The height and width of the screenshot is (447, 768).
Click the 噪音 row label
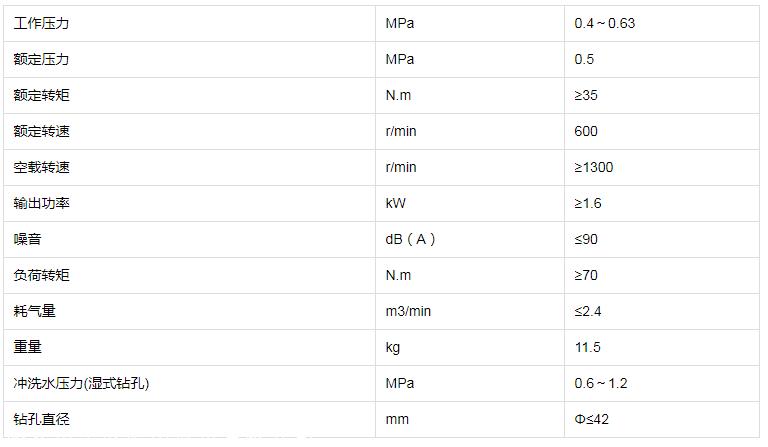28,239
